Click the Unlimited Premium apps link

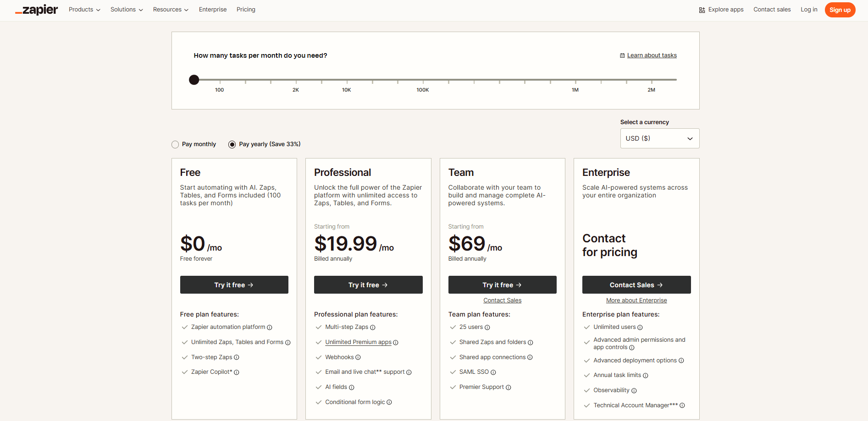(358, 342)
